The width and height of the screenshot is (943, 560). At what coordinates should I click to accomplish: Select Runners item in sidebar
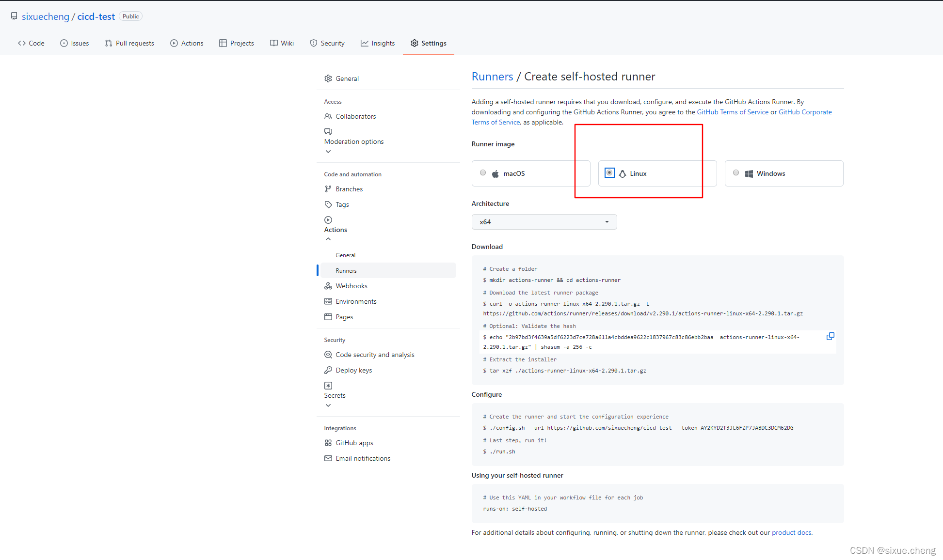[388, 270]
